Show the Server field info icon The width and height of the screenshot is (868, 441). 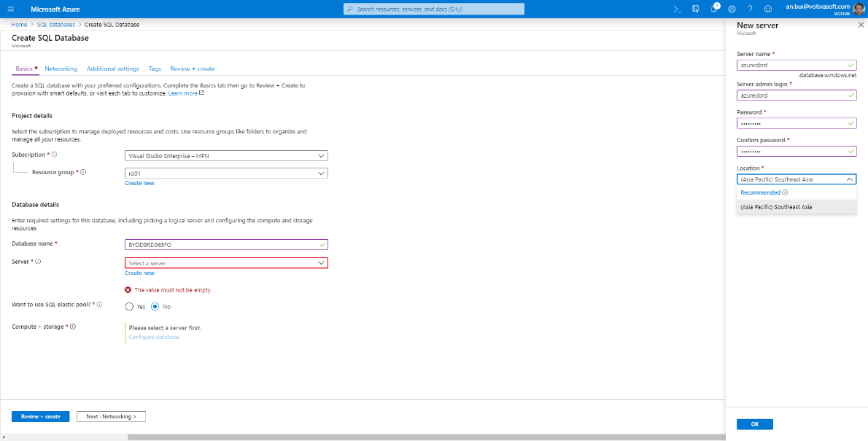tap(39, 261)
